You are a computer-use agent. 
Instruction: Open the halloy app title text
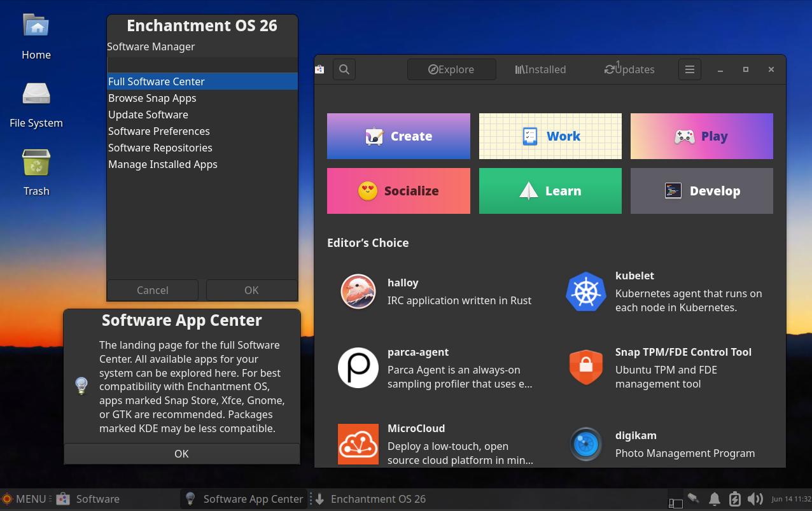403,283
